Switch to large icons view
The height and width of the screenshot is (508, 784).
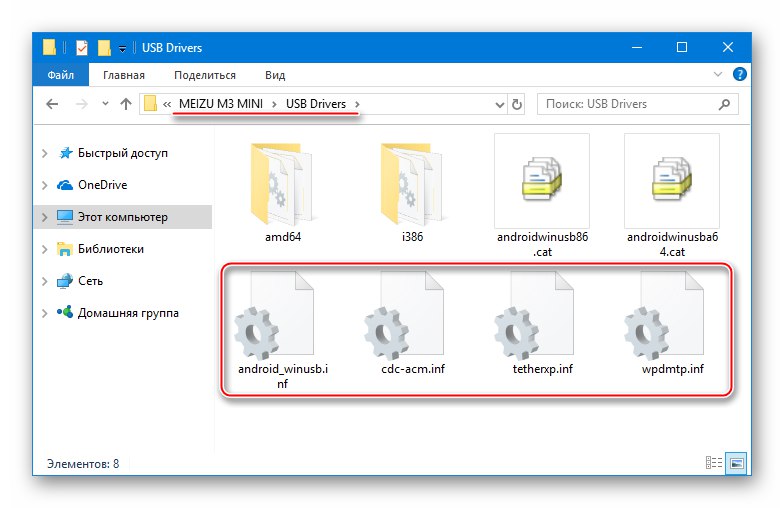coord(736,462)
